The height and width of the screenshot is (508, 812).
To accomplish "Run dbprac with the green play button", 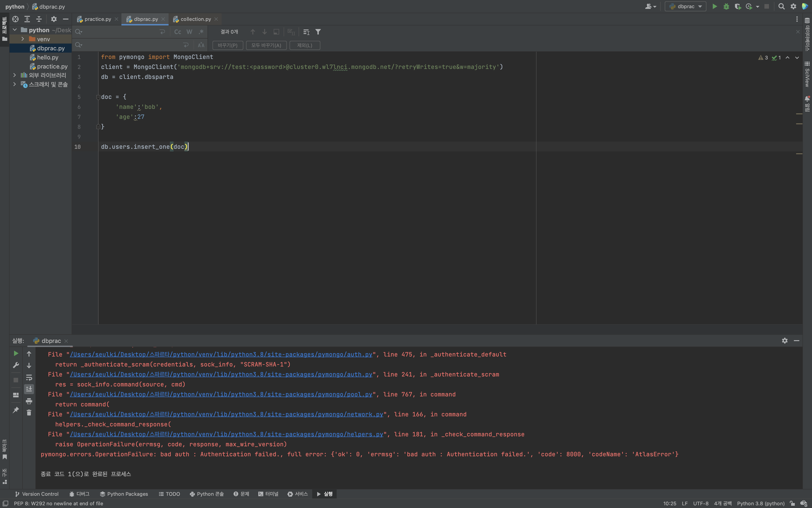I will pos(714,6).
